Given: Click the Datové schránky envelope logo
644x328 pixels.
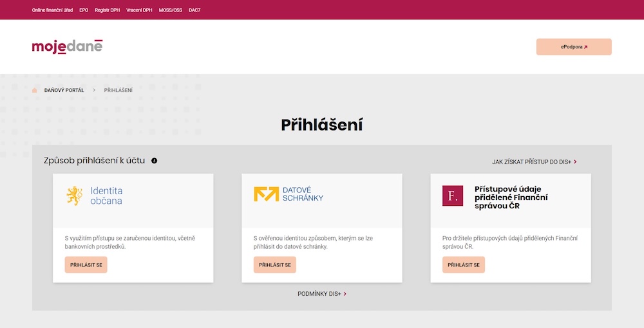Looking at the screenshot, I should (x=266, y=194).
